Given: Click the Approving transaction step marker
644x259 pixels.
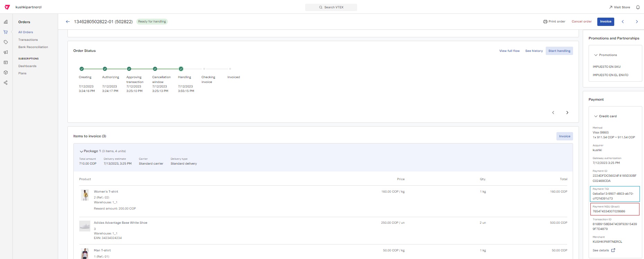Looking at the screenshot, I should [129, 69].
